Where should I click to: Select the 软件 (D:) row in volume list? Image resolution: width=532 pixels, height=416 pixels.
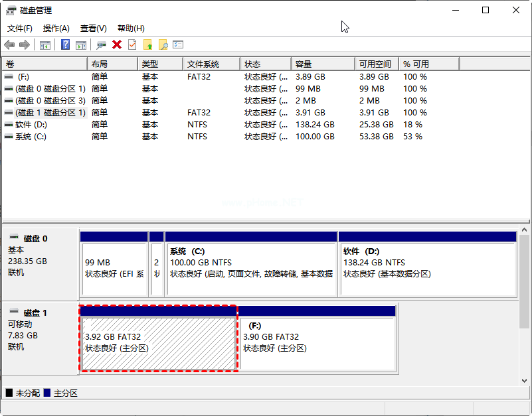(x=32, y=125)
